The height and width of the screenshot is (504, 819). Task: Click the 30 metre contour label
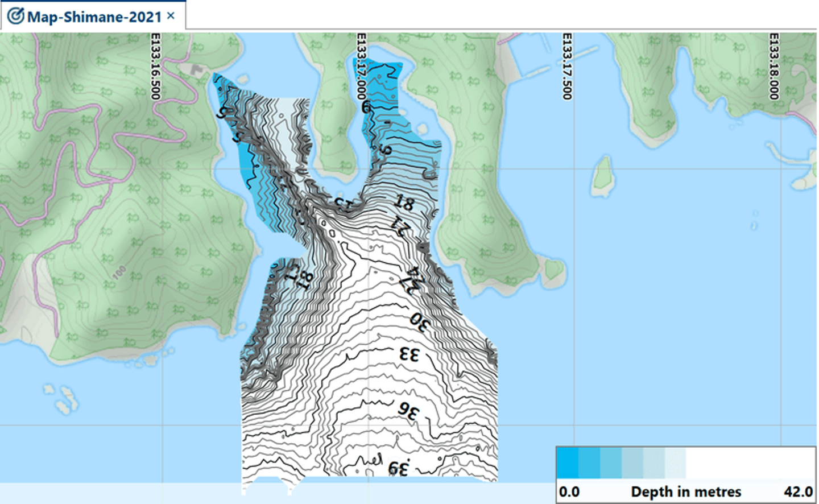[420, 322]
